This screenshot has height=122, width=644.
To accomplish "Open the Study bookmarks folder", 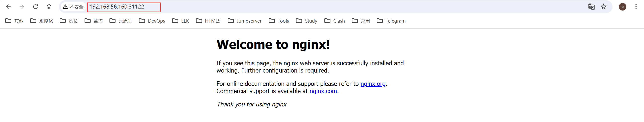I will click(307, 21).
